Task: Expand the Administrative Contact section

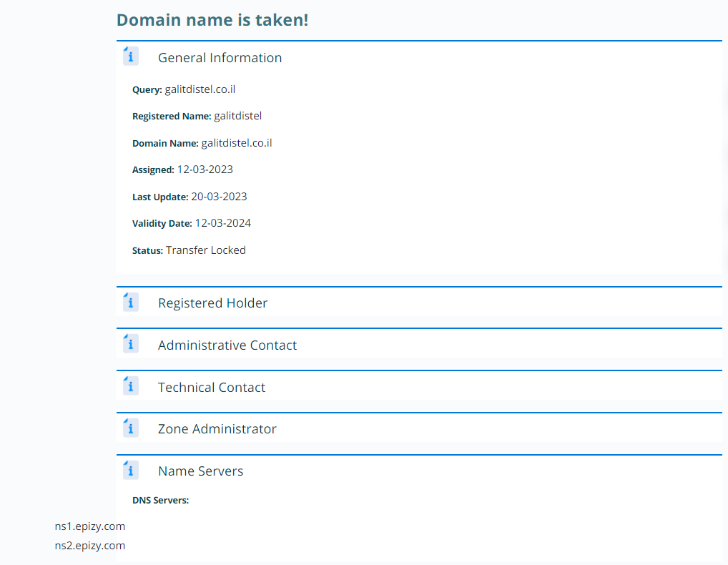Action: pos(419,345)
